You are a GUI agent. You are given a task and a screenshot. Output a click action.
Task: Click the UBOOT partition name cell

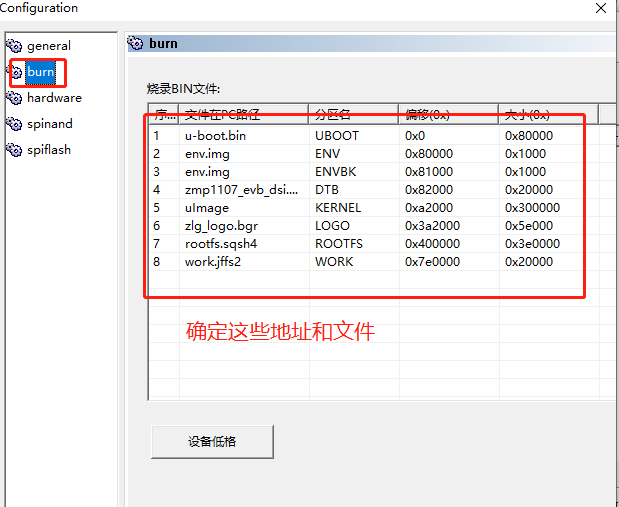337,136
